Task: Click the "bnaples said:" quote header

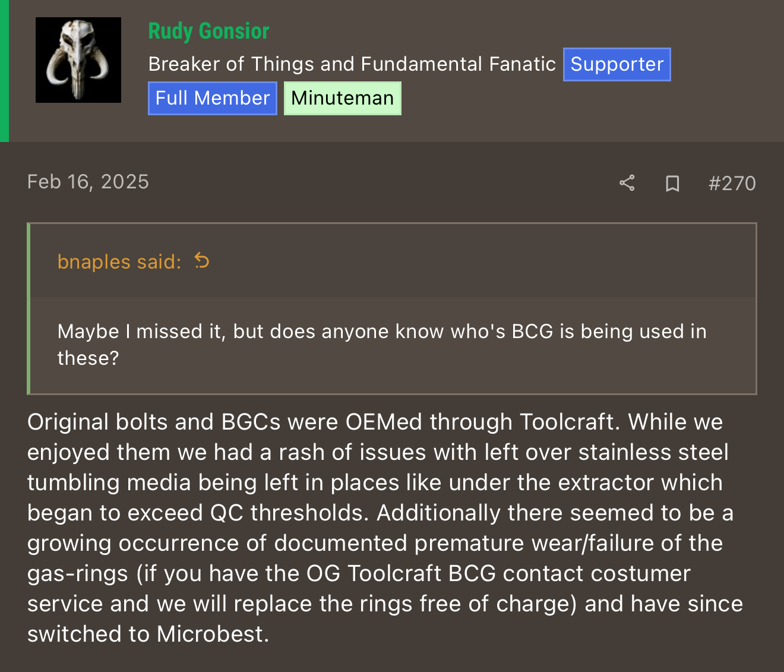Action: point(119,261)
